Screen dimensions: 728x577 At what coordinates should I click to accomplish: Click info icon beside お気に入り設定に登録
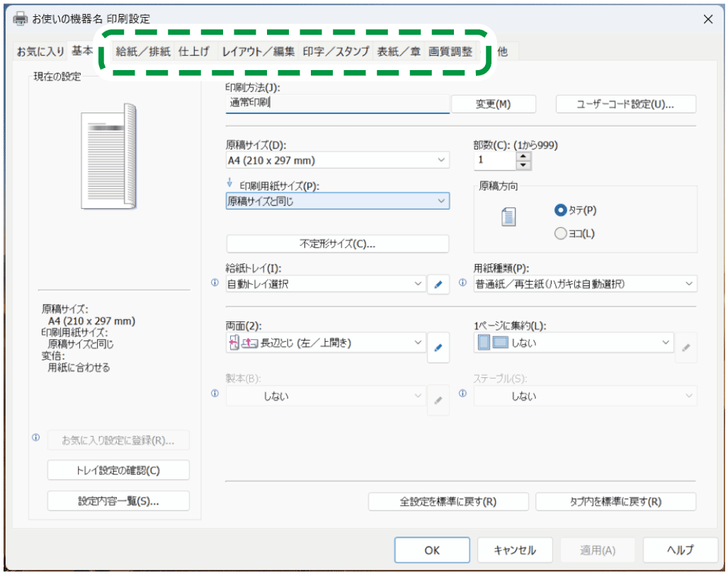(35, 438)
